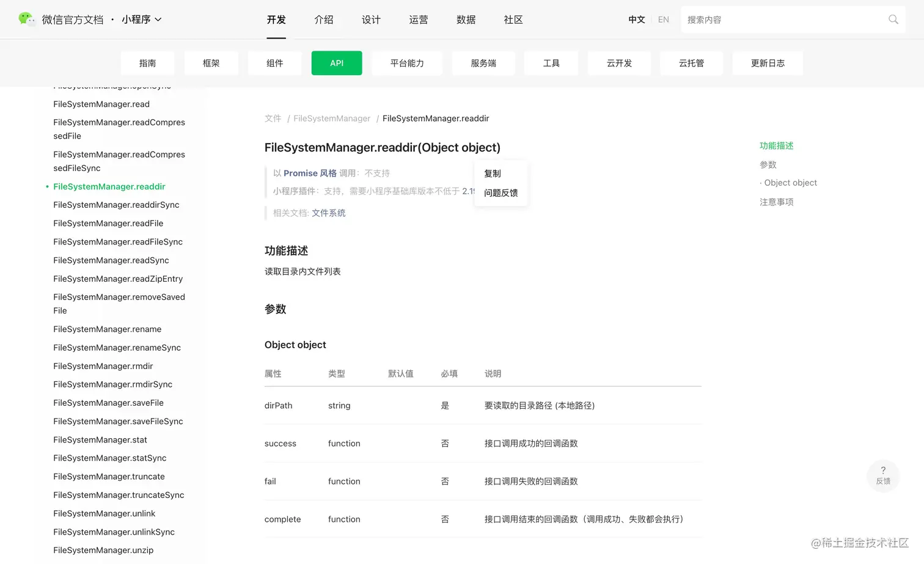Click the WeChat logo icon

(26, 19)
